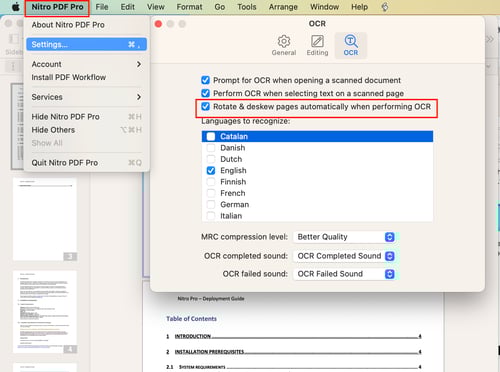Check the Dutch language checkbox
The image size is (500, 372).
(x=211, y=159)
